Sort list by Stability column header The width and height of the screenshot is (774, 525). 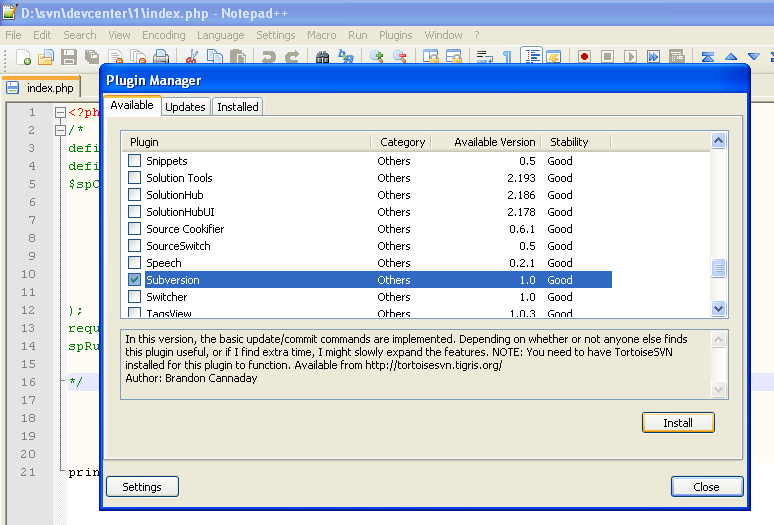[576, 142]
